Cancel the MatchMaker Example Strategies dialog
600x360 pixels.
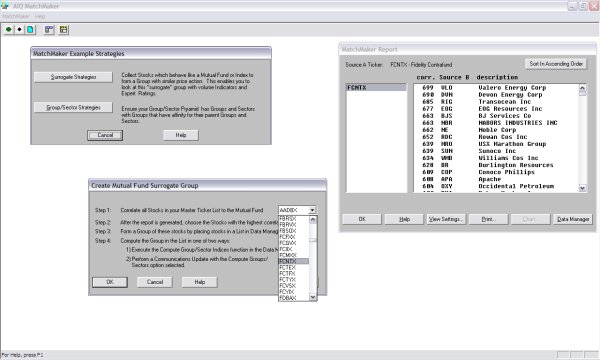pos(105,135)
